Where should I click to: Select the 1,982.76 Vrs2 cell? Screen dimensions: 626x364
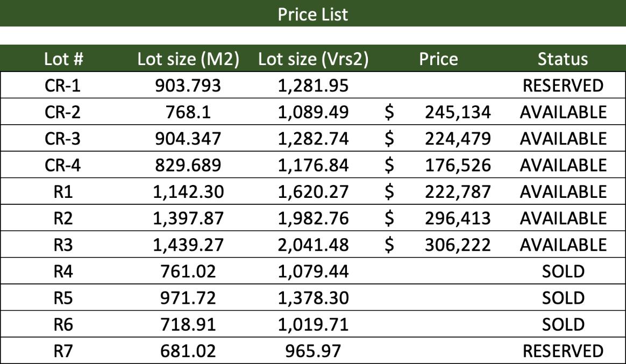coord(313,218)
